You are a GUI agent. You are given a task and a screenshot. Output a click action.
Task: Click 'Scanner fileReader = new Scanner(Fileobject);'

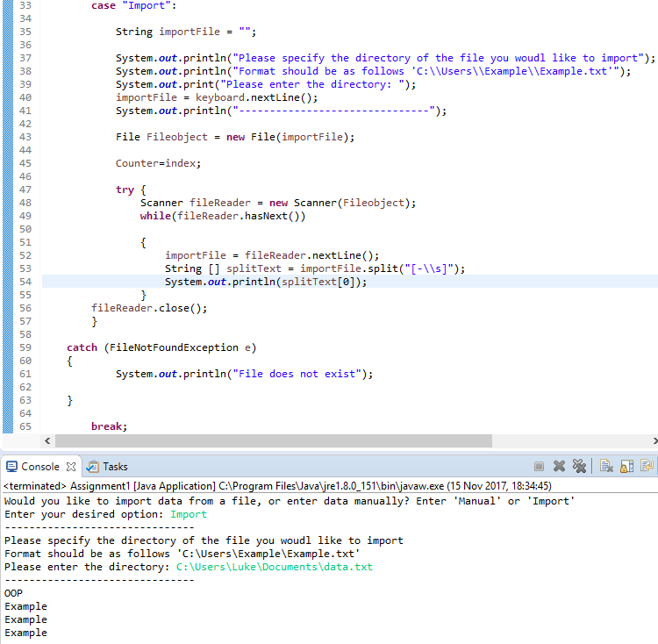(x=278, y=203)
